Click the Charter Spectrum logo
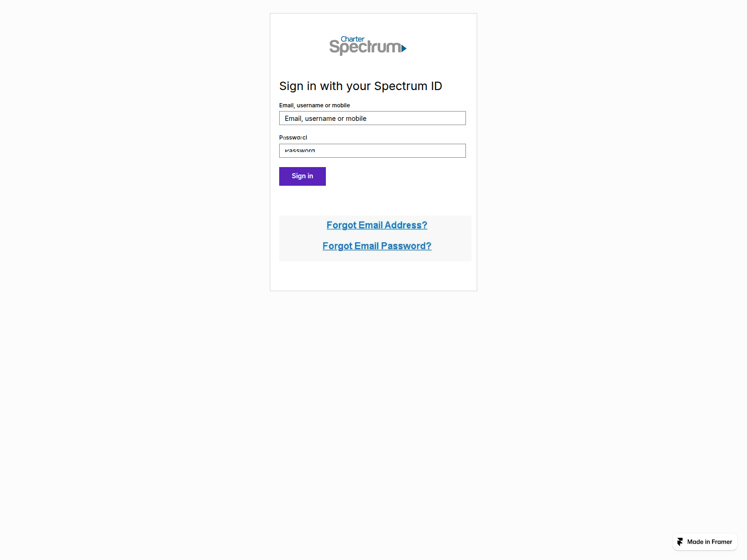The image size is (747, 560). 368,46
